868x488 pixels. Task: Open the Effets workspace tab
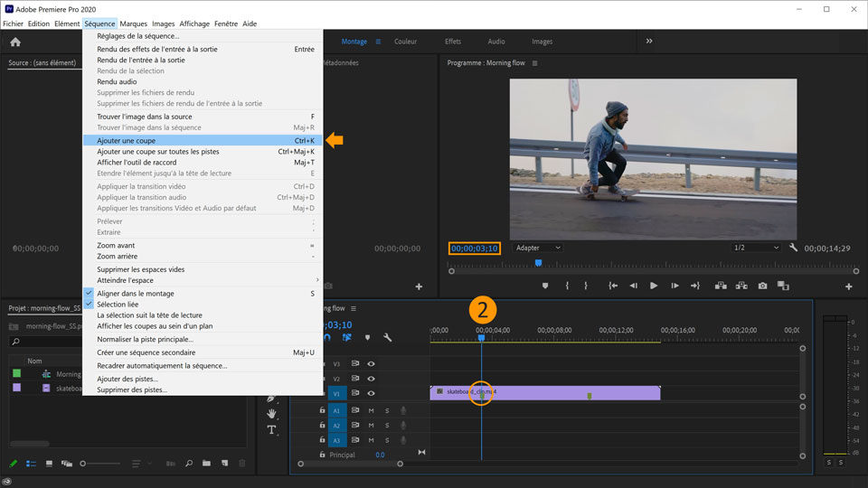pos(452,42)
